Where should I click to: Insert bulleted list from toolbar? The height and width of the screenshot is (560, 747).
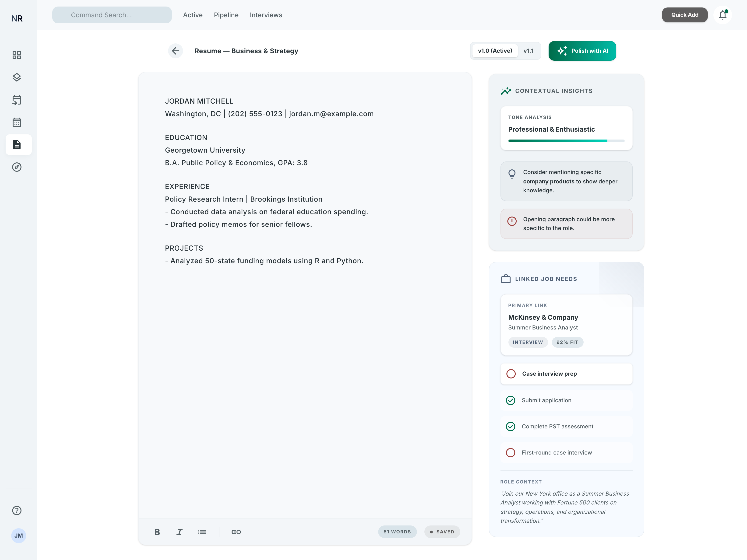202,532
